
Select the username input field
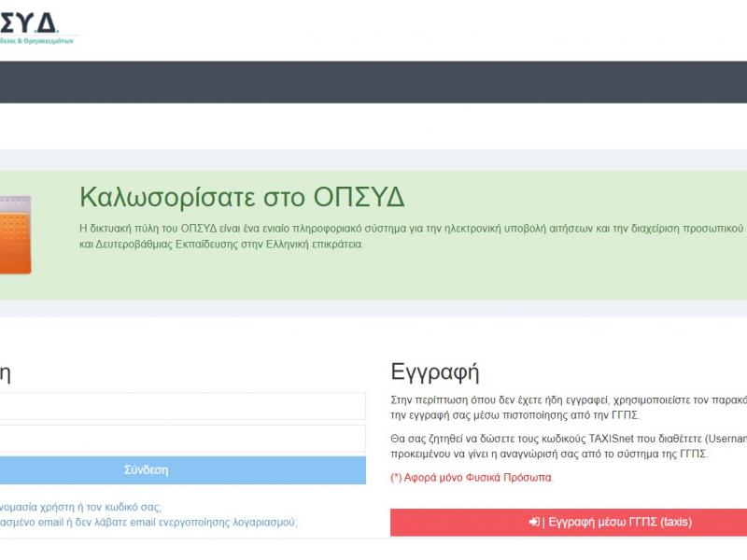point(182,406)
